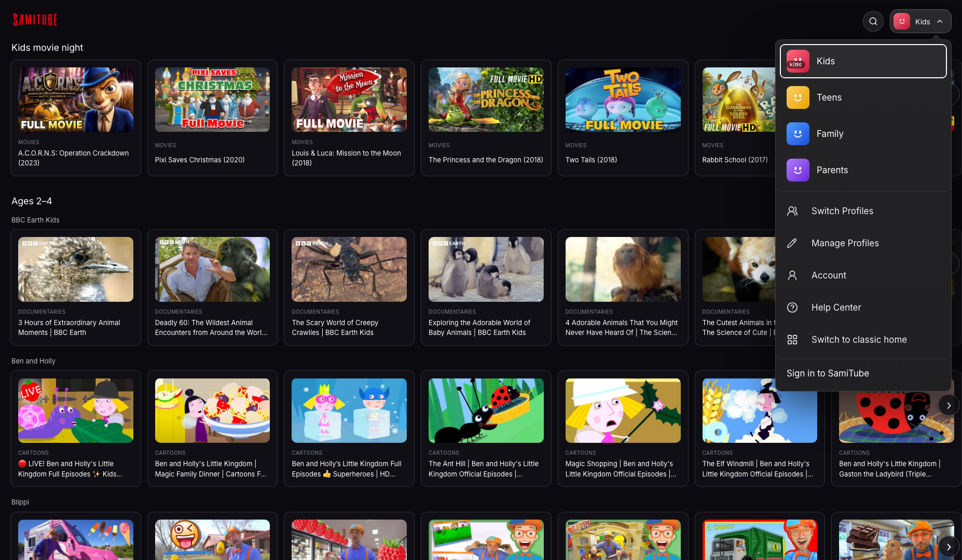This screenshot has width=962, height=560.
Task: Click the Ben and Holly row label
Action: [x=33, y=361]
